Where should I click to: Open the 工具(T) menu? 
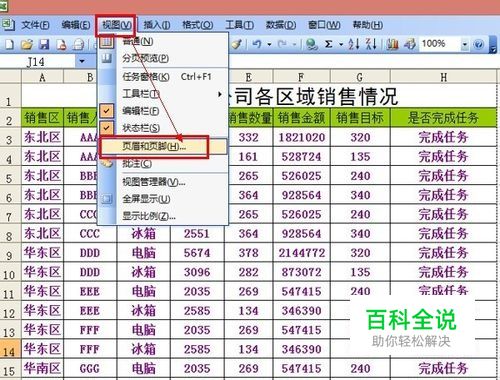tap(239, 25)
